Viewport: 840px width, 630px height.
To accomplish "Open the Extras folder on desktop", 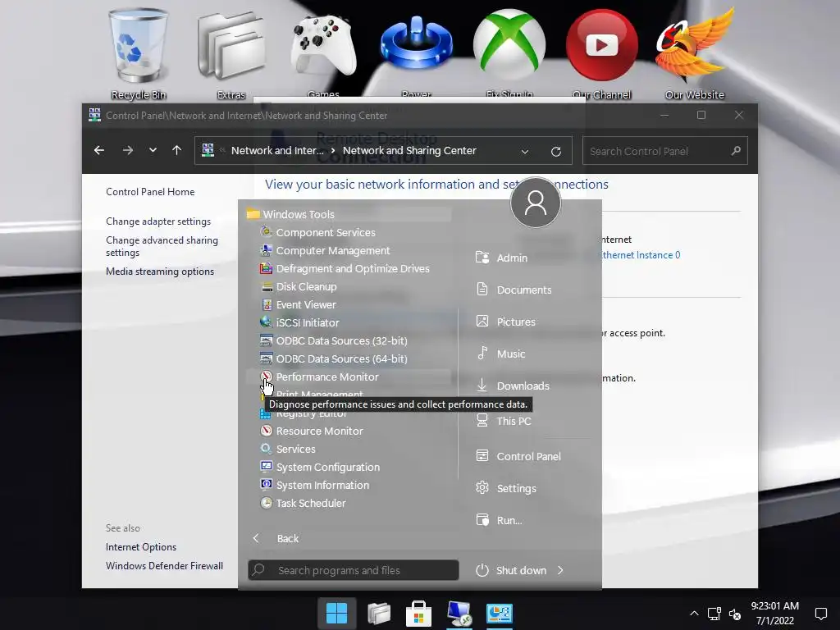I will (231, 53).
